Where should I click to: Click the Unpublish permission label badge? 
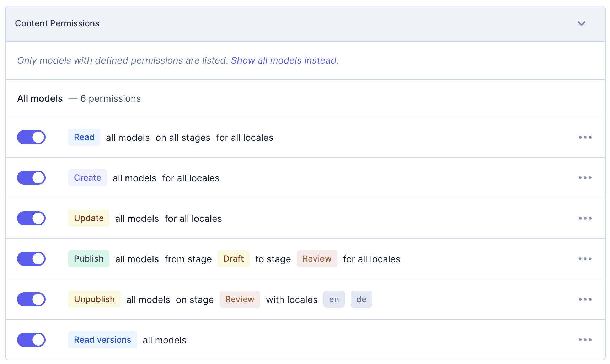click(94, 299)
